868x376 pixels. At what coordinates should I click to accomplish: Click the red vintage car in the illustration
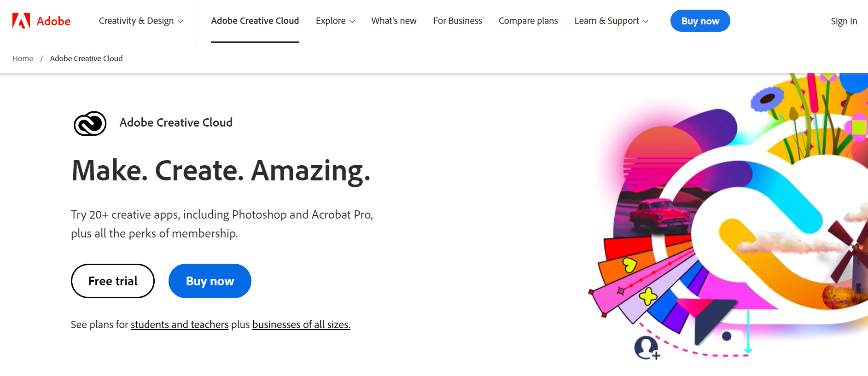659,214
